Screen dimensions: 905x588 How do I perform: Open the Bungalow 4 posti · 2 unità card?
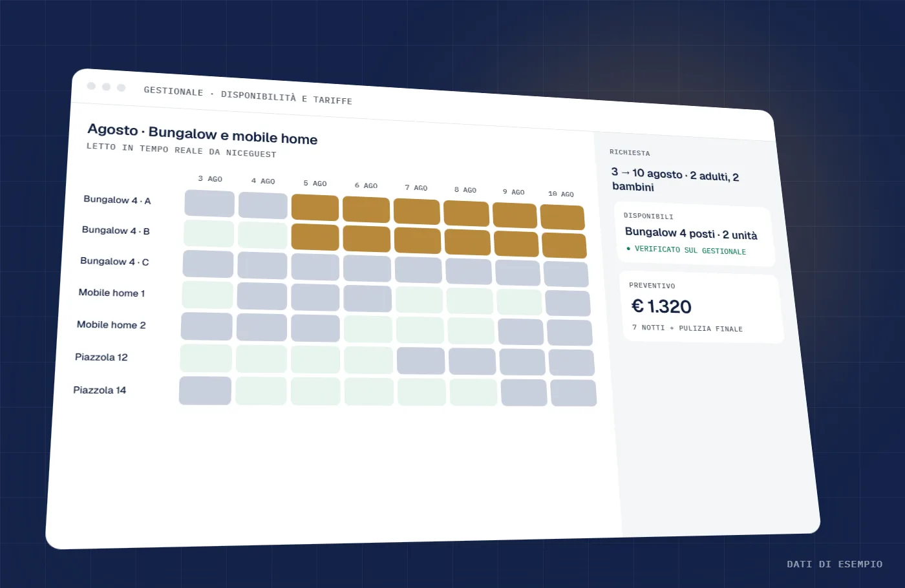coord(694,234)
